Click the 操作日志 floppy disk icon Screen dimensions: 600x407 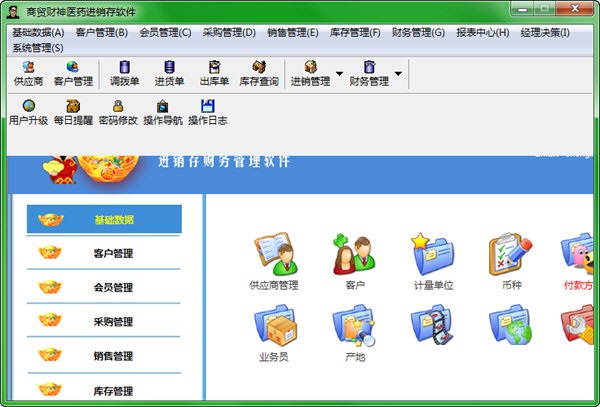(x=208, y=106)
